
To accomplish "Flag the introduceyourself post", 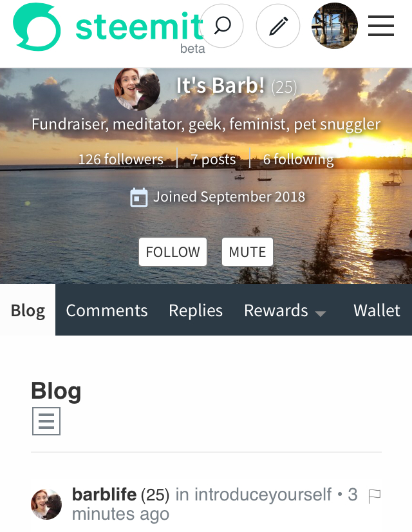I will pos(375,497).
